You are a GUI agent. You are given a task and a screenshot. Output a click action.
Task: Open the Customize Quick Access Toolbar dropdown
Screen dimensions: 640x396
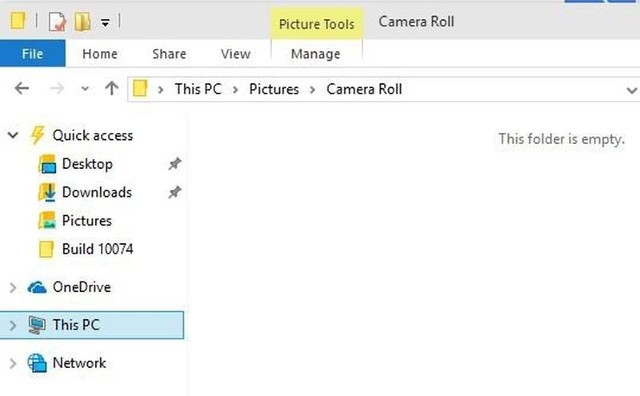(105, 23)
